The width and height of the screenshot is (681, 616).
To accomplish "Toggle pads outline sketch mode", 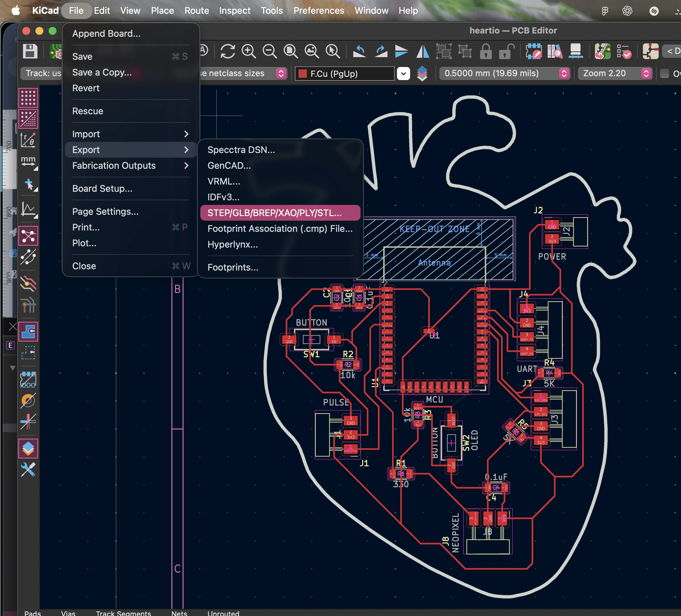I will pos(28,380).
